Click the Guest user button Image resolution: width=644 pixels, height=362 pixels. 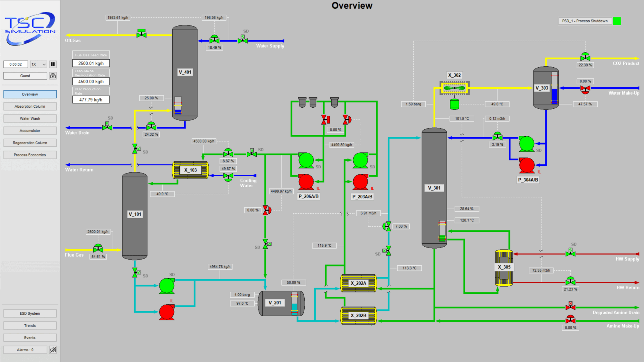click(x=25, y=76)
